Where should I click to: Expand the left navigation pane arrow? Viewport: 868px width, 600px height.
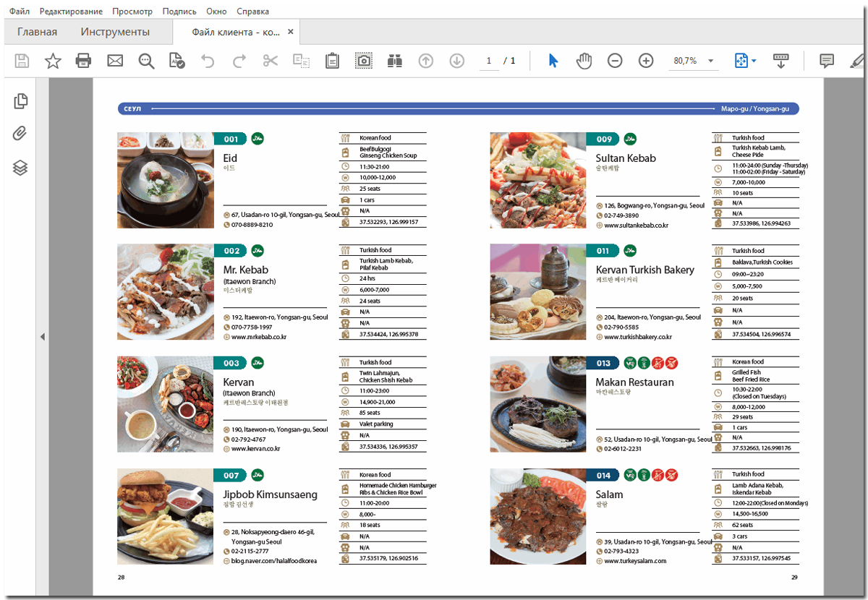[x=42, y=336]
